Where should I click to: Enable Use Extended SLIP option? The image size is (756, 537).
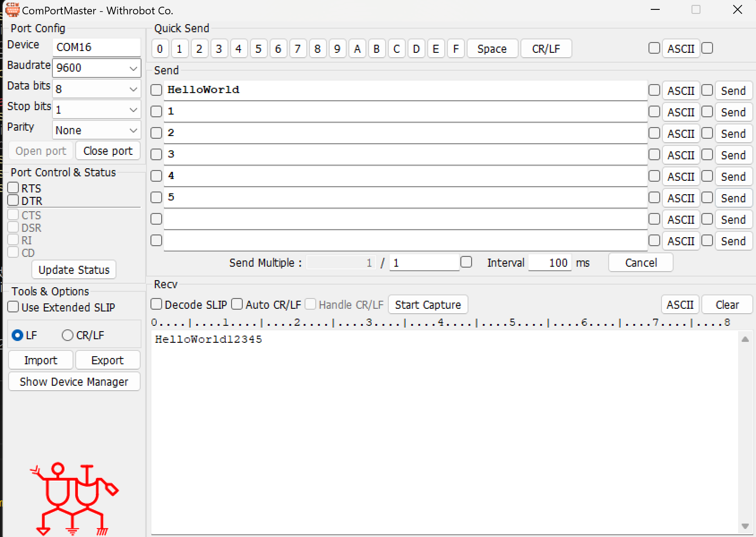pos(13,307)
